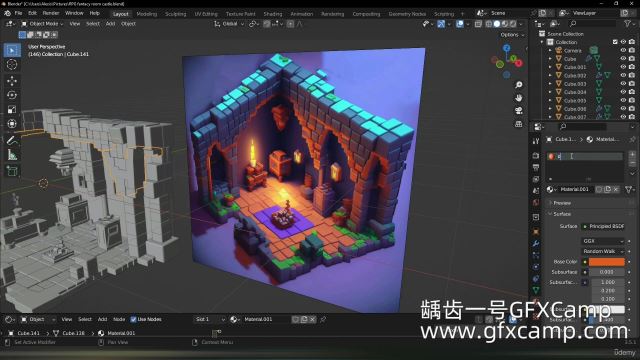This screenshot has height=360, width=640.
Task: Choose the Annotate pencil tool
Action: pos(12,141)
